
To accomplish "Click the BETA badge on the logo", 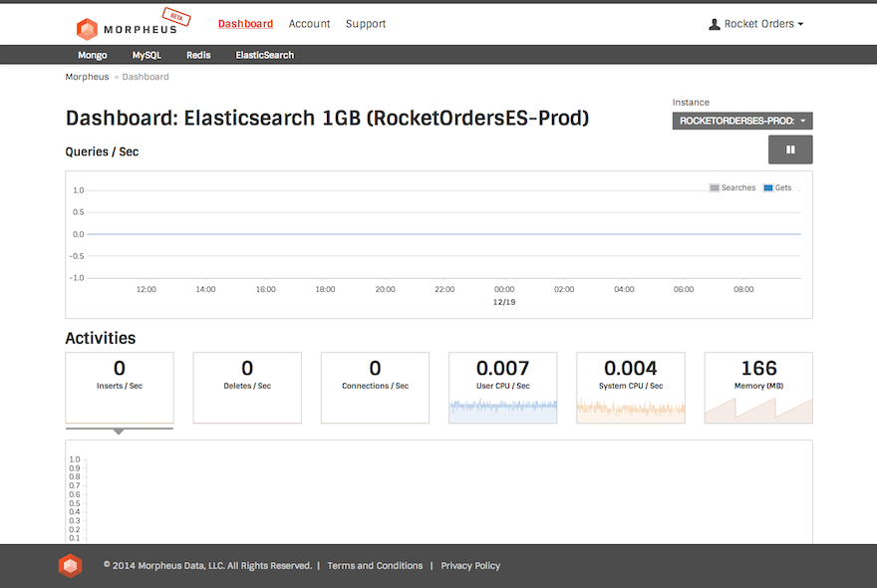I will coord(176,17).
